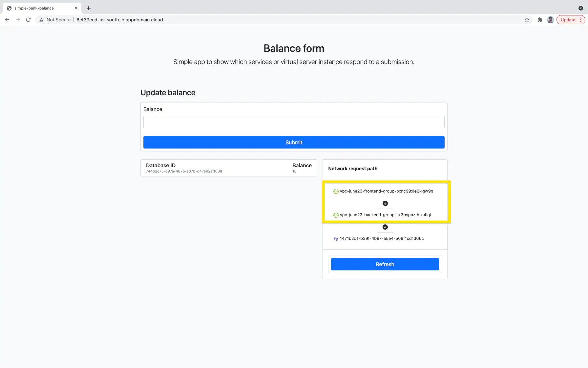The image size is (588, 368).
Task: Click the Update browser button
Action: pyautogui.click(x=568, y=20)
